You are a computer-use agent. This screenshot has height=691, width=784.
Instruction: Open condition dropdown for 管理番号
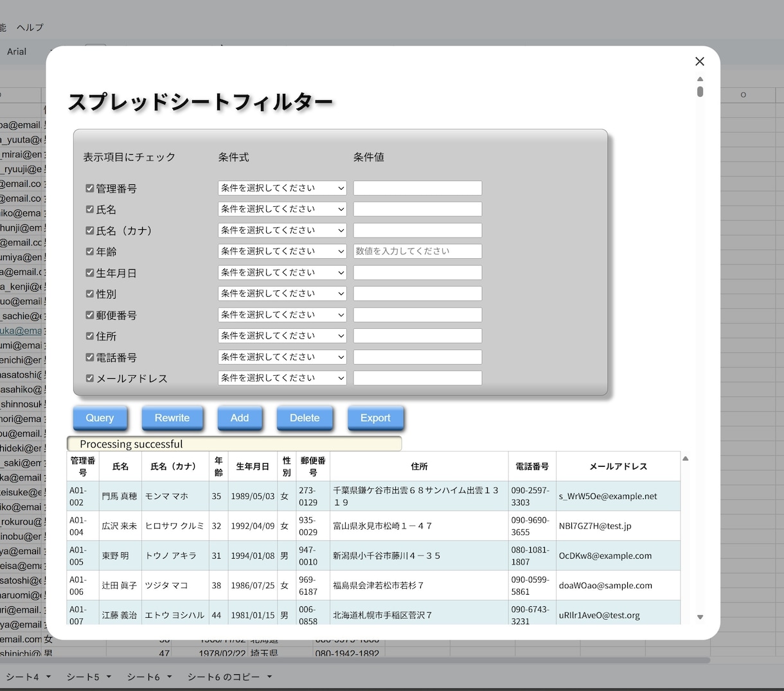click(282, 188)
